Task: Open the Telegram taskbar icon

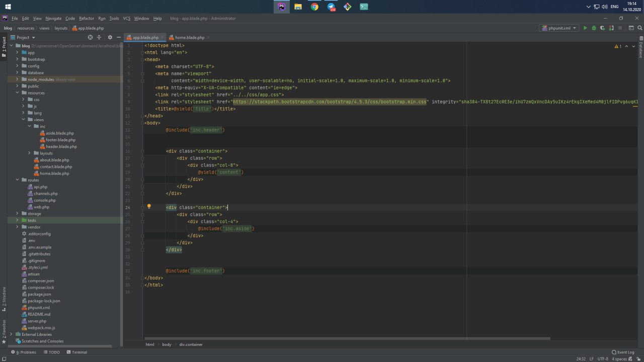Action: [x=331, y=7]
